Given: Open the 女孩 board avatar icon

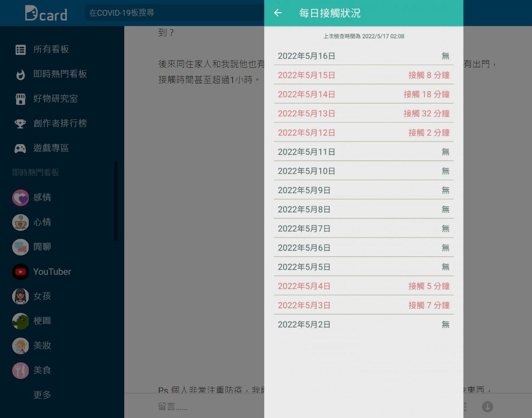Looking at the screenshot, I should [20, 296].
